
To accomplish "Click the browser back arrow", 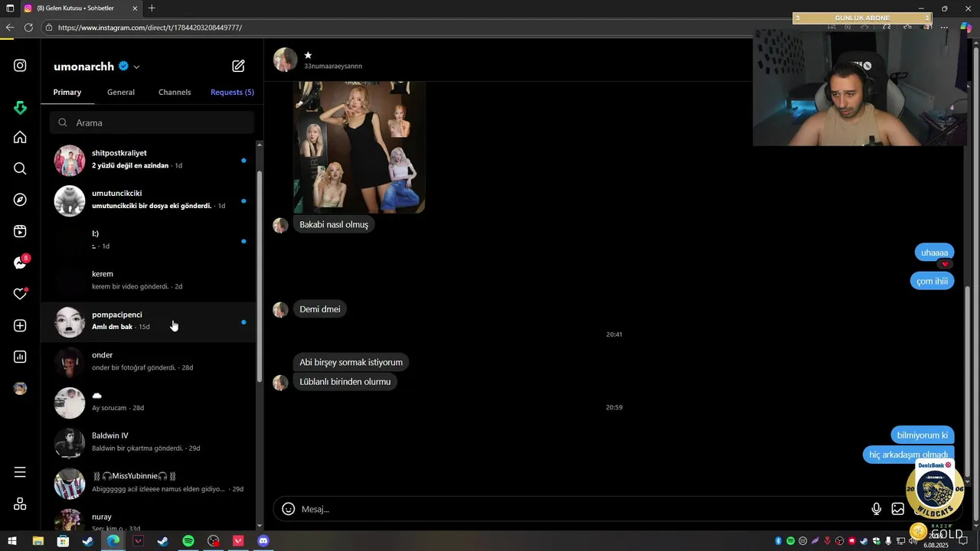I will pos(10,28).
